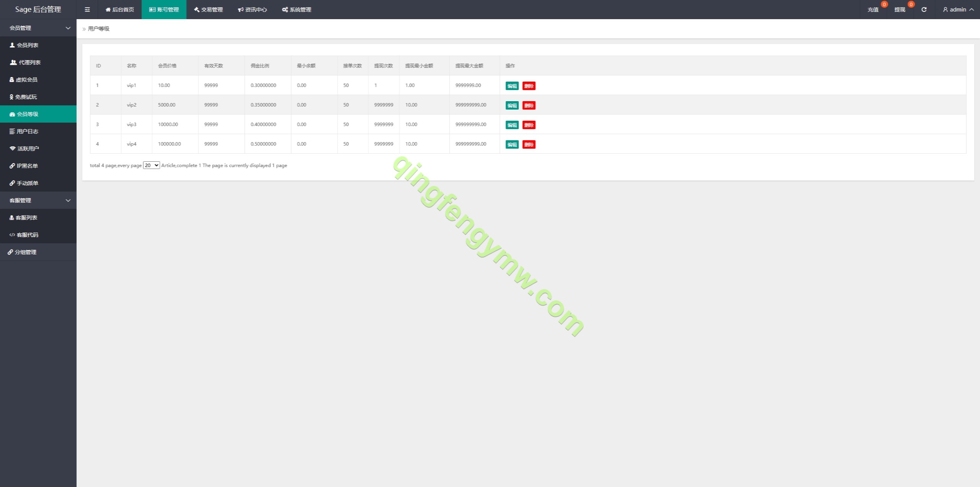Delete the vip1 level row
Image resolution: width=980 pixels, height=487 pixels.
pos(529,86)
